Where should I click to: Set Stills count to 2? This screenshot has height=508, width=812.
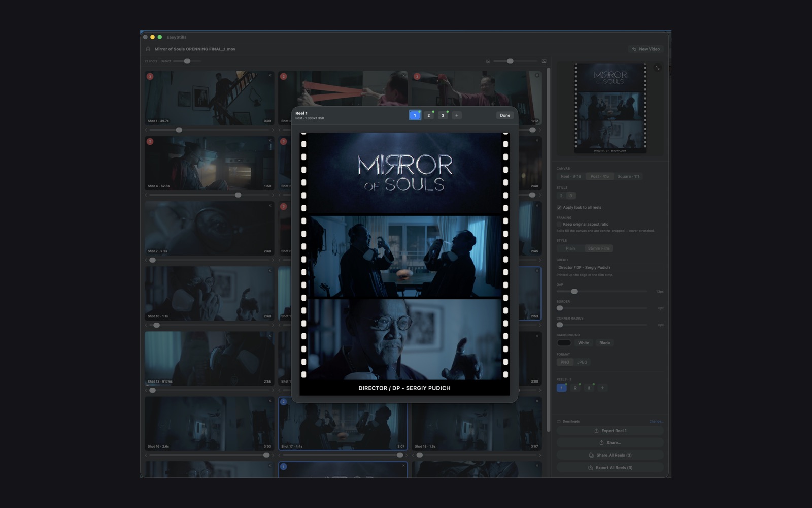coord(561,196)
